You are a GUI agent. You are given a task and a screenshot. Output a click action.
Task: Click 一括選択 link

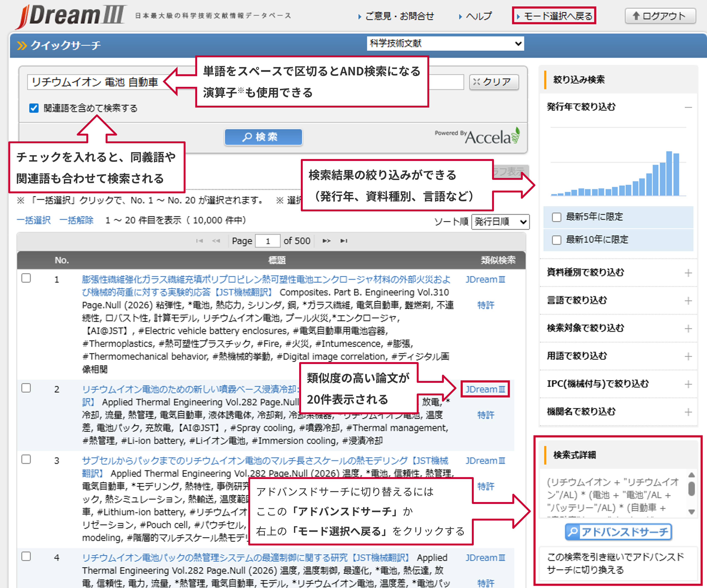point(34,220)
